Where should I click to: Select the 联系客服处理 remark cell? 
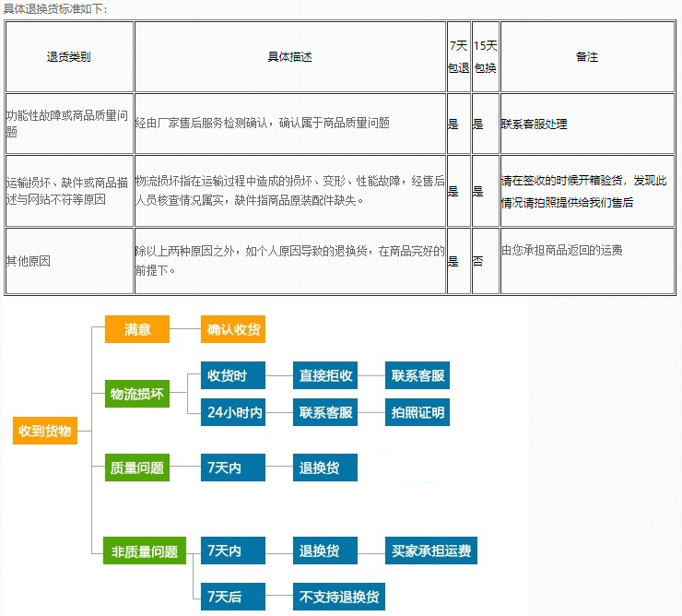point(587,124)
